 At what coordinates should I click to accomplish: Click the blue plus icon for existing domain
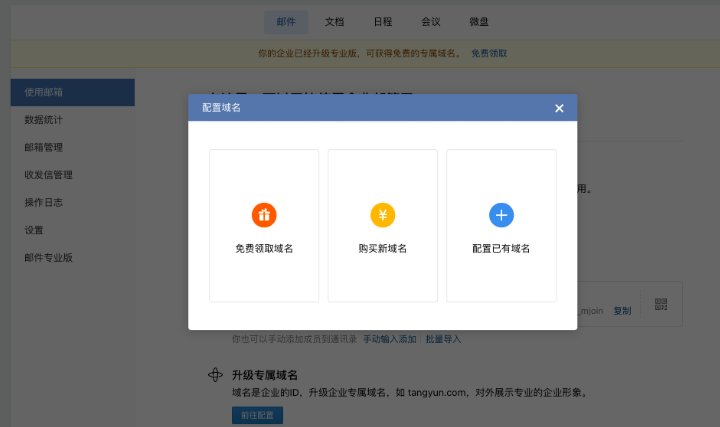point(501,214)
